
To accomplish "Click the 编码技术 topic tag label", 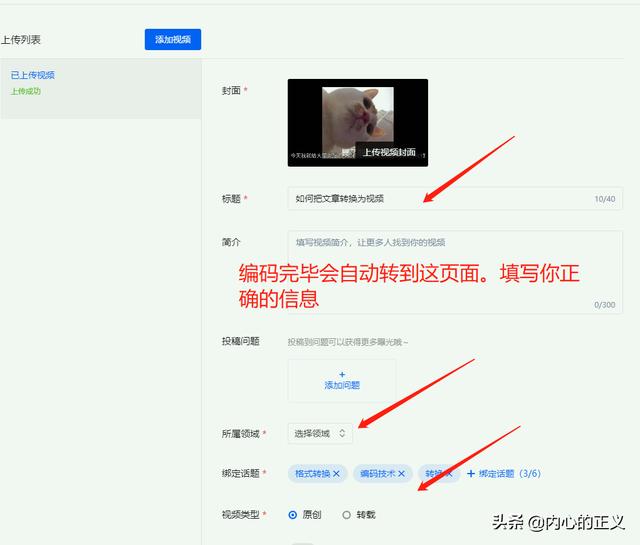I will 378,474.
